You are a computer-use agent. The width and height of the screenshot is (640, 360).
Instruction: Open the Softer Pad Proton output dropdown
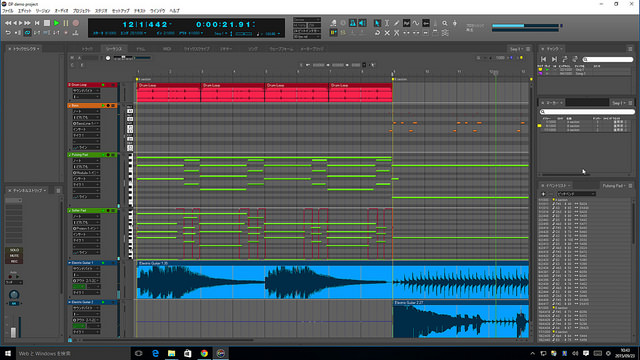tap(86, 229)
